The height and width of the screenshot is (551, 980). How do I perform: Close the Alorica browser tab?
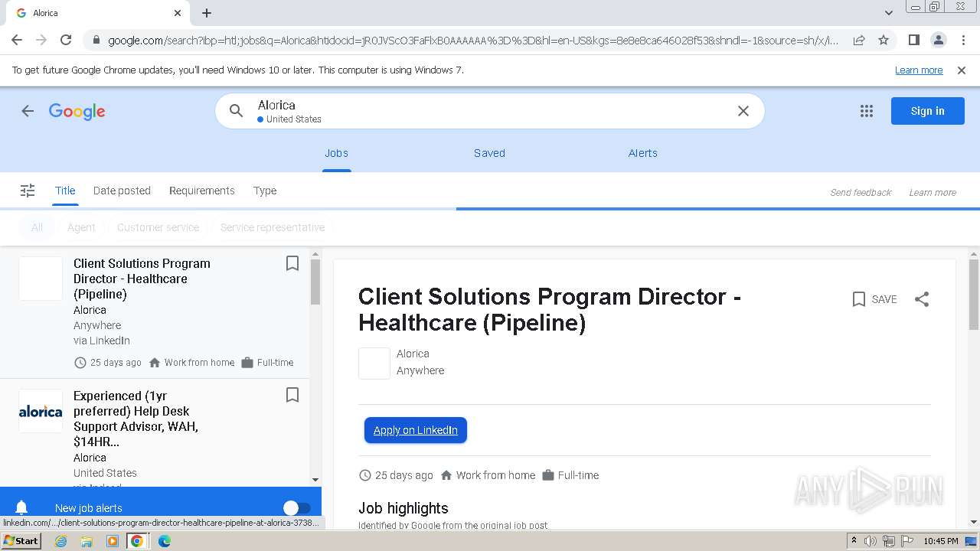click(x=178, y=13)
